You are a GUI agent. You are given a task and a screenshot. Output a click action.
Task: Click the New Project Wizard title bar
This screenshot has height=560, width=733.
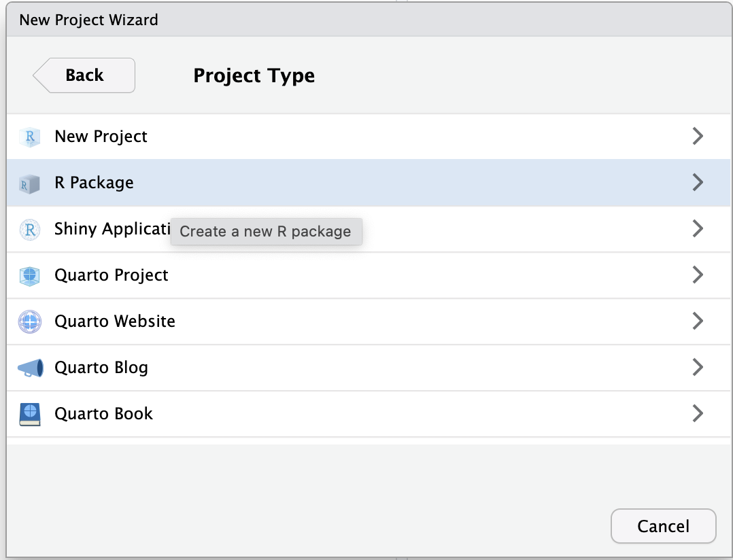(x=366, y=20)
